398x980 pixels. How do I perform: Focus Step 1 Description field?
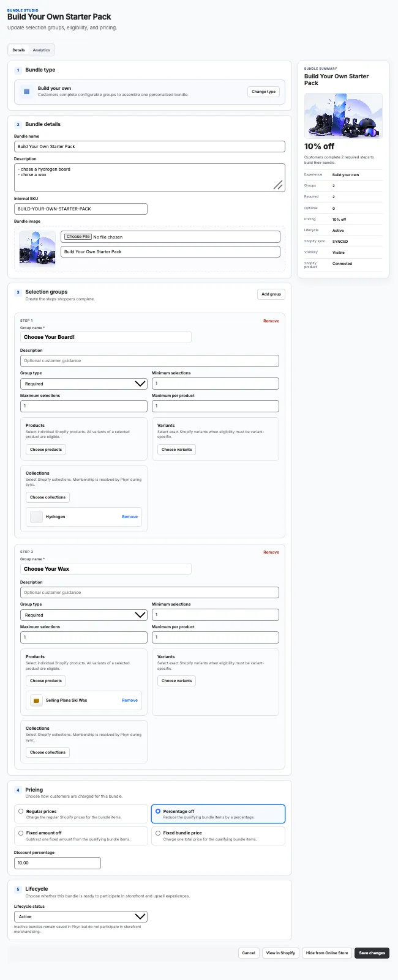coord(149,361)
